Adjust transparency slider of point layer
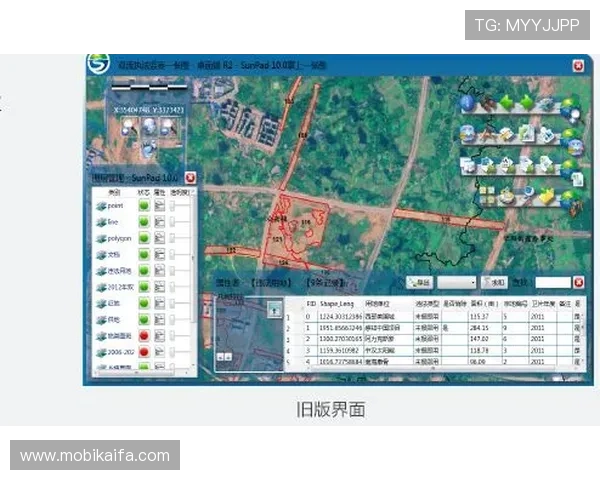 click(180, 206)
